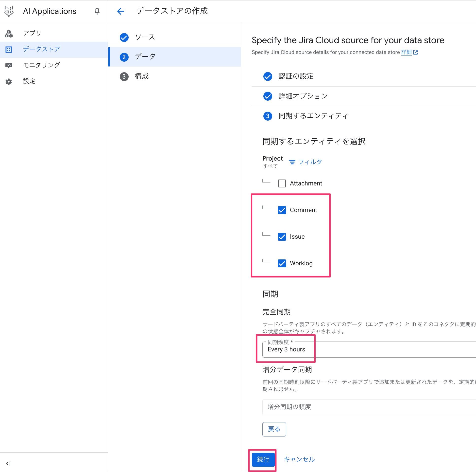Enable the Attachment checkbox
This screenshot has width=476, height=472.
(x=282, y=183)
